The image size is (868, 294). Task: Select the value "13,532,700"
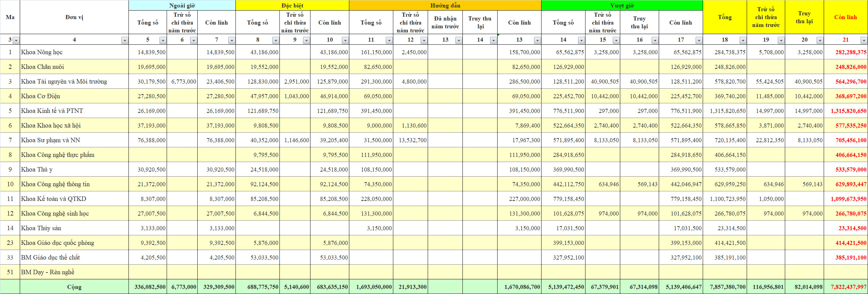[x=411, y=140]
